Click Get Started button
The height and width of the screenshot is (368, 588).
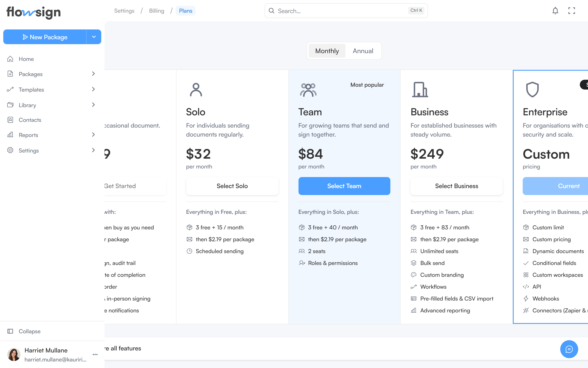[135, 186]
